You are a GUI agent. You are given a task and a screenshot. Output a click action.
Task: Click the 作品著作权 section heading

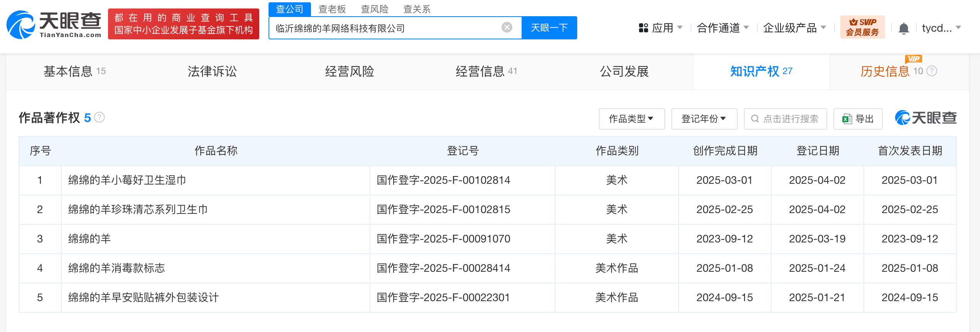point(49,118)
